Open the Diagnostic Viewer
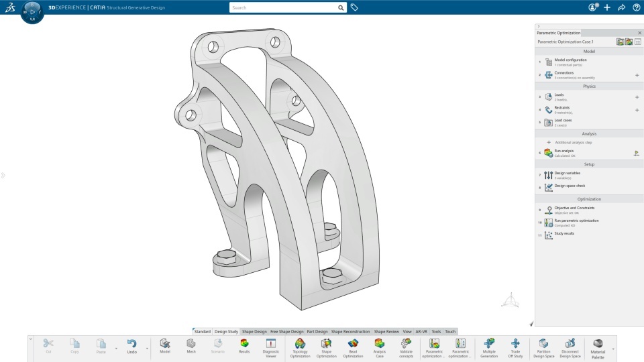This screenshot has height=362, width=644. [270, 348]
